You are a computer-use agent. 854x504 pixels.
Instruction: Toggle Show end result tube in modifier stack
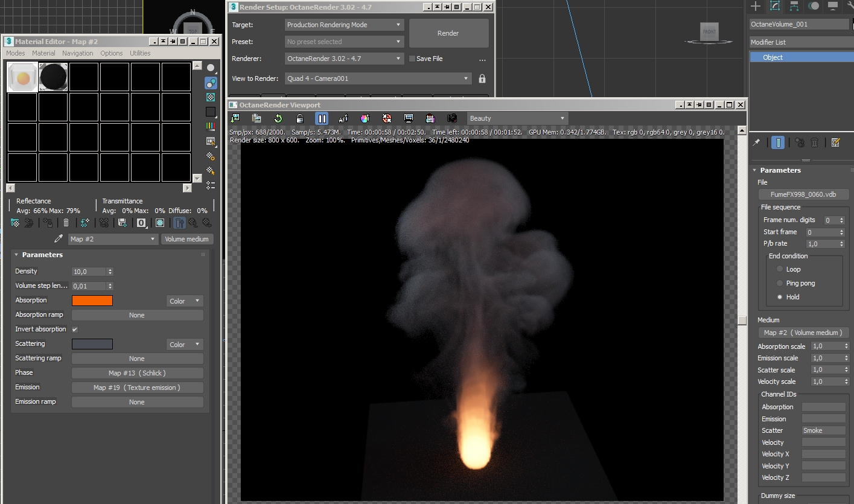point(778,142)
